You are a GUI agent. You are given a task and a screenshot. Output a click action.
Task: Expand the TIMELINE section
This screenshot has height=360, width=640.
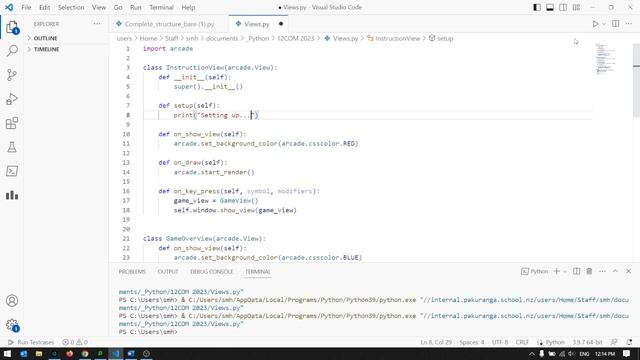pos(46,49)
